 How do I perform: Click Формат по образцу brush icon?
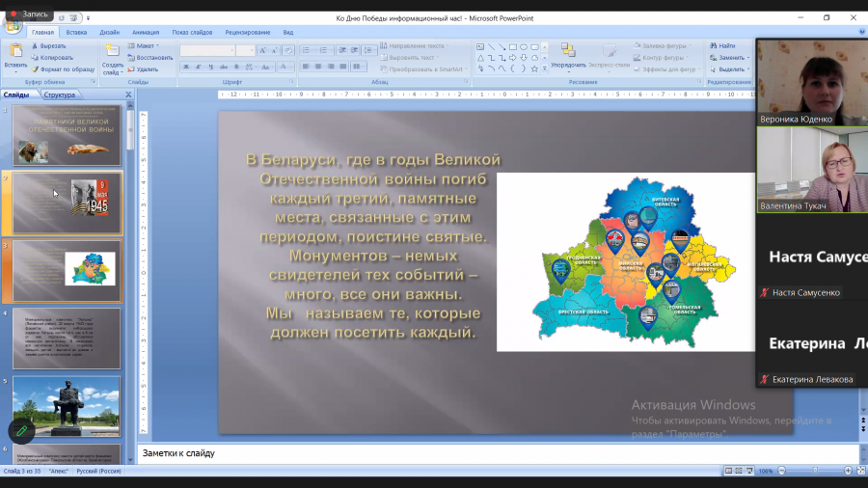click(x=35, y=69)
